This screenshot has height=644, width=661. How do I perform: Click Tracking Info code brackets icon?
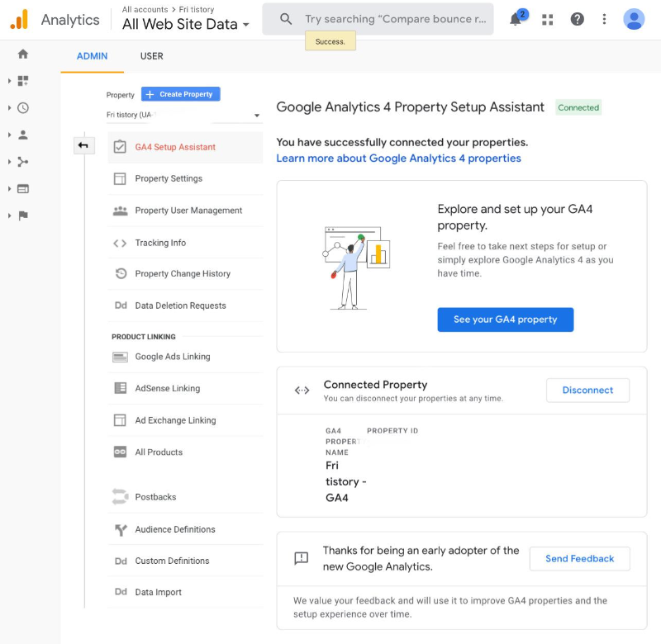120,243
